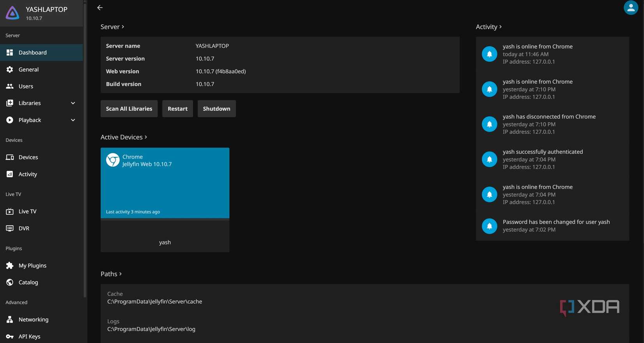Expand the Playback submenu chevron
Viewport: 644px width, 343px height.
pos(73,120)
